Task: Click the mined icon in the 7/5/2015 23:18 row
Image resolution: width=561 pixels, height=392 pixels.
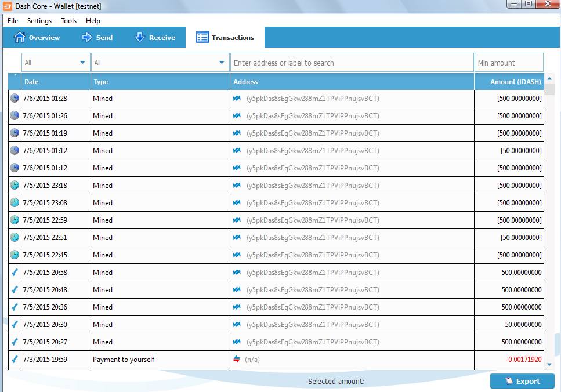Action: [x=237, y=185]
